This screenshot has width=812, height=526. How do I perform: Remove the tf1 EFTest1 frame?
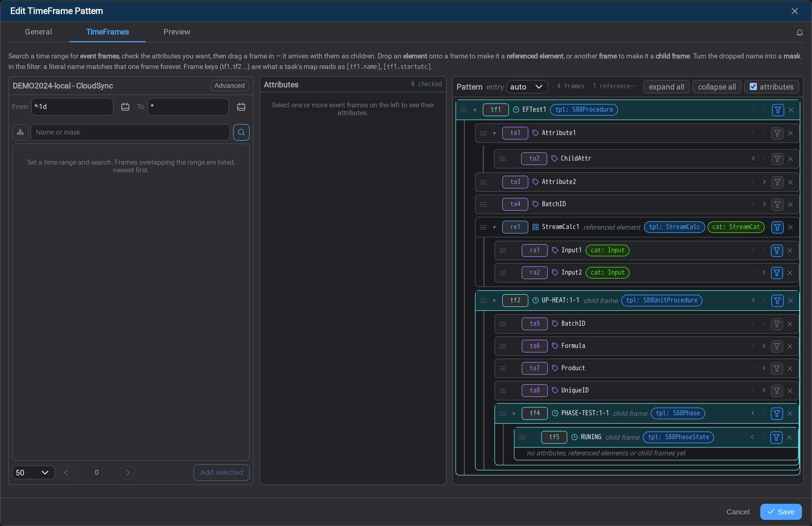point(791,110)
